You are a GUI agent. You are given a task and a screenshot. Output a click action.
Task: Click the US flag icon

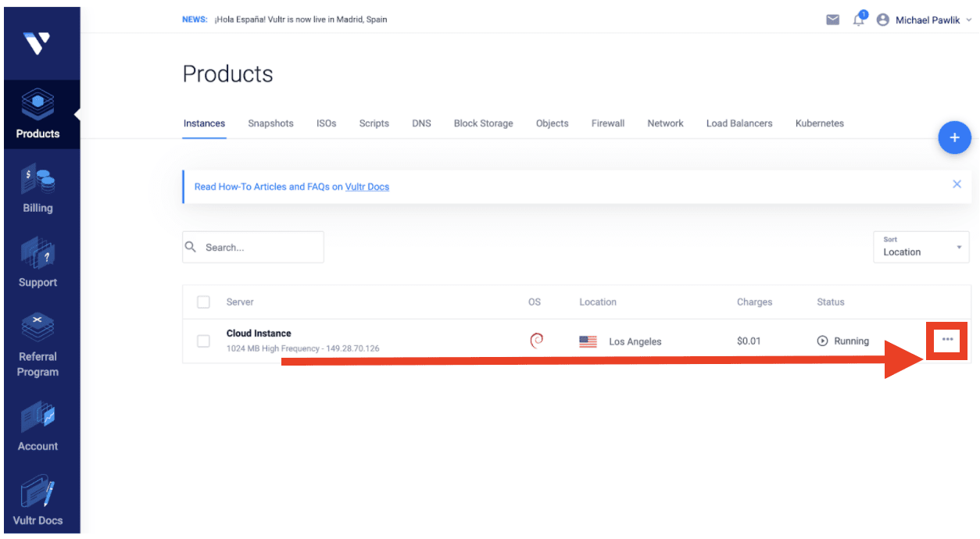tap(588, 341)
